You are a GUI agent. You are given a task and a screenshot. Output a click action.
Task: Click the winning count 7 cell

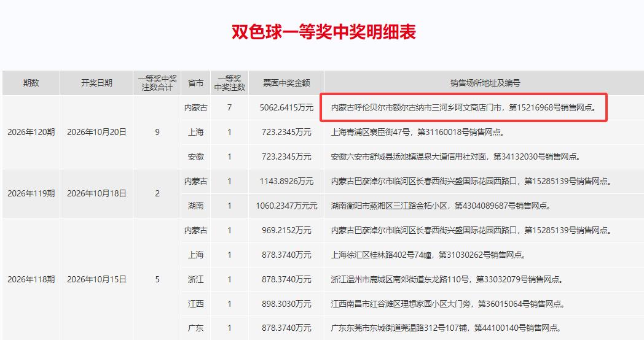click(x=229, y=107)
